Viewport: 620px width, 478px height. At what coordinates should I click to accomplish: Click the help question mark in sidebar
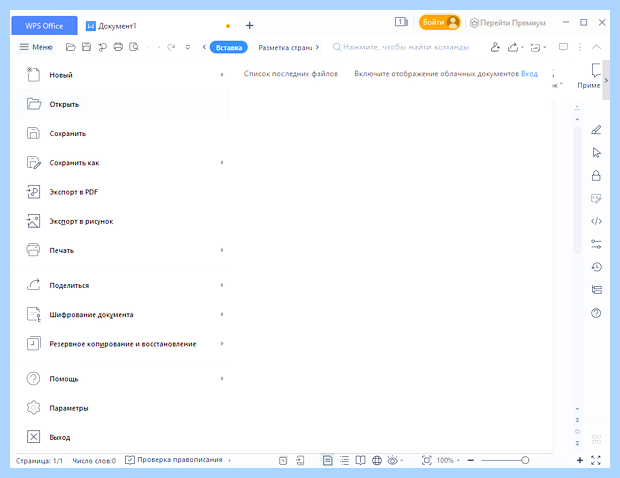[596, 313]
